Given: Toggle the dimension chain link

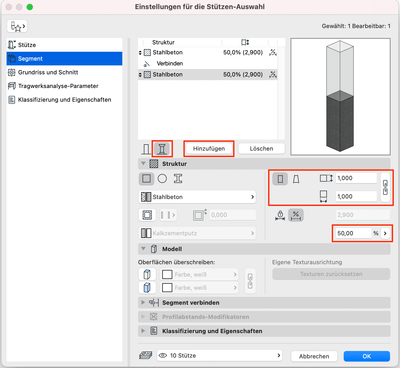Looking at the screenshot, I should [385, 187].
